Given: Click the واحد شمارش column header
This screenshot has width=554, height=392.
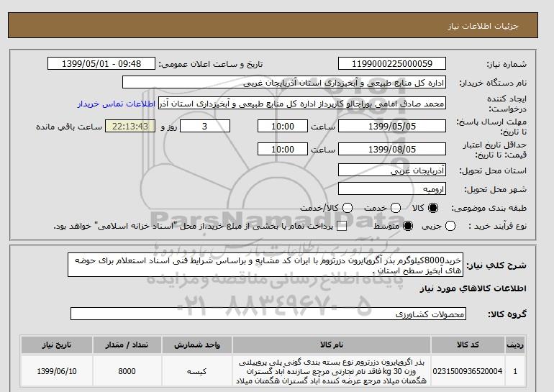Looking at the screenshot, I should tap(197, 345).
